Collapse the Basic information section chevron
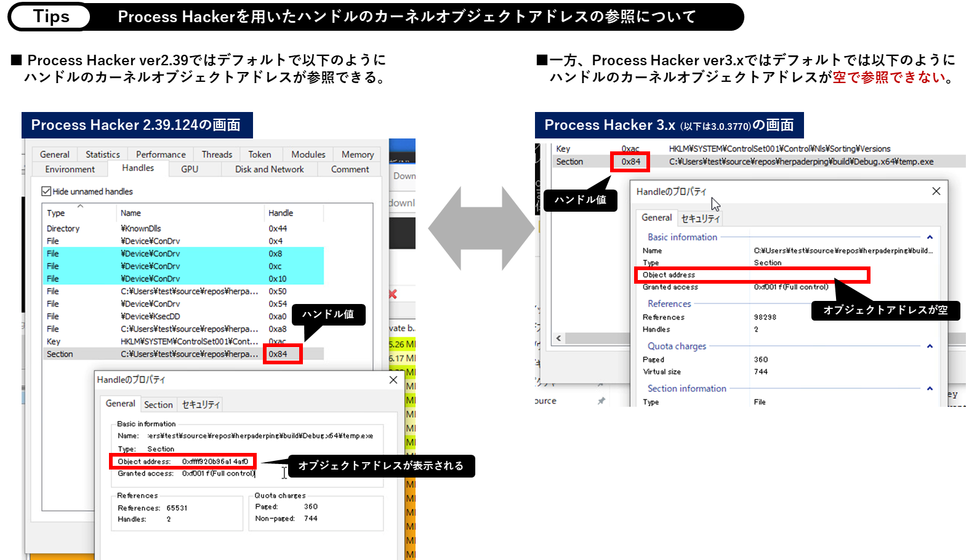This screenshot has height=560, width=969. [930, 237]
